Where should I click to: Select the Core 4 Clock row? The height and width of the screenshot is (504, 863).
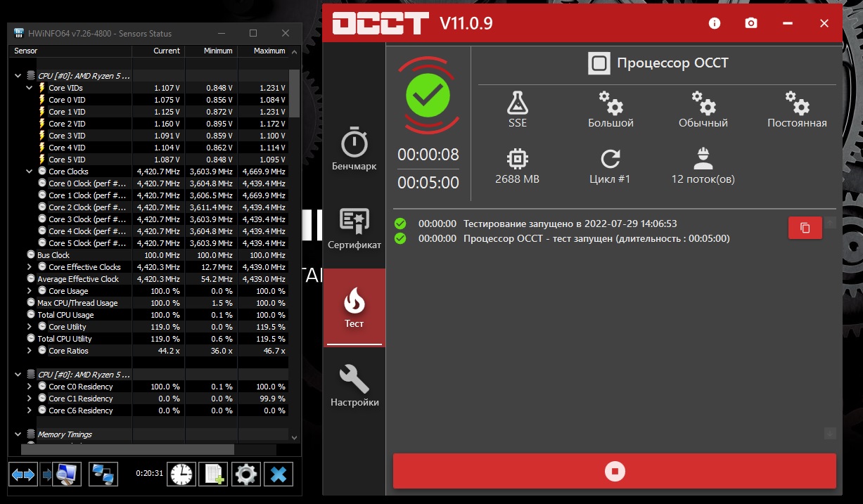149,231
